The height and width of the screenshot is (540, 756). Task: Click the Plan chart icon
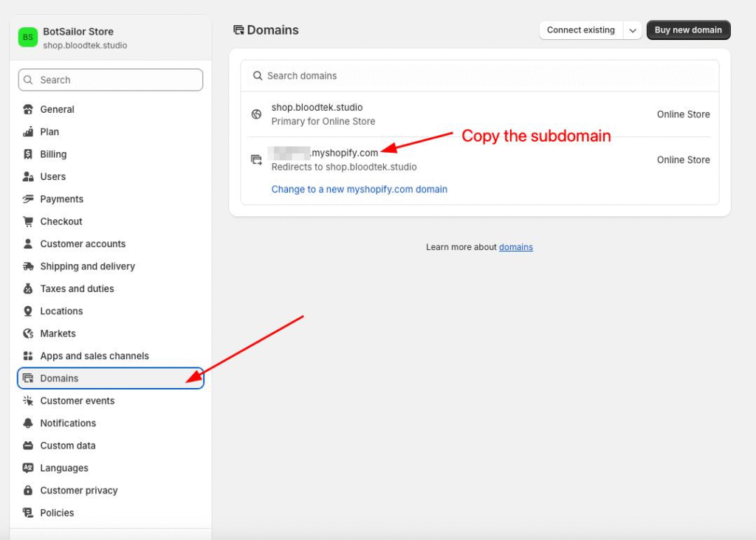click(x=28, y=131)
